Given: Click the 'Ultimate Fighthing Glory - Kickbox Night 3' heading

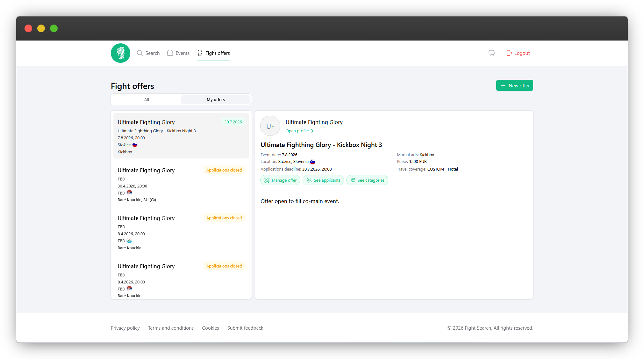Looking at the screenshot, I should (x=321, y=145).
